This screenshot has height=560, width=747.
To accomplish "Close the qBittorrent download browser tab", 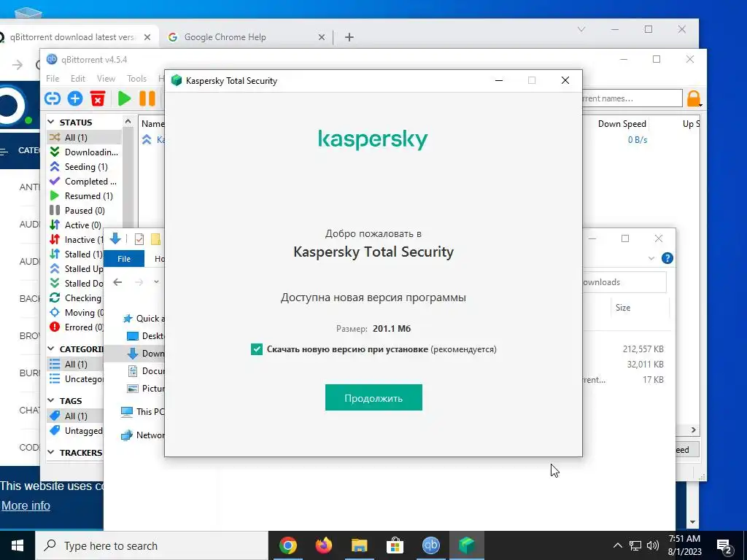I will pyautogui.click(x=147, y=37).
